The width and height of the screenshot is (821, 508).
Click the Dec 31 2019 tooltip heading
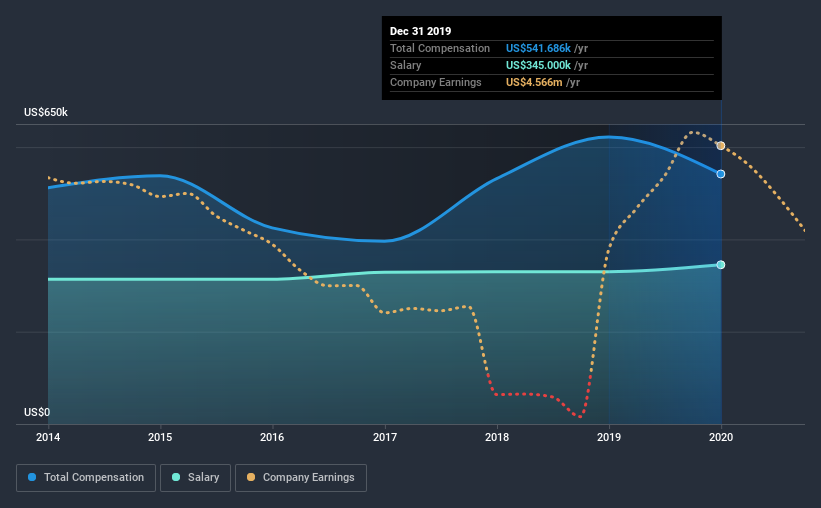(x=420, y=31)
